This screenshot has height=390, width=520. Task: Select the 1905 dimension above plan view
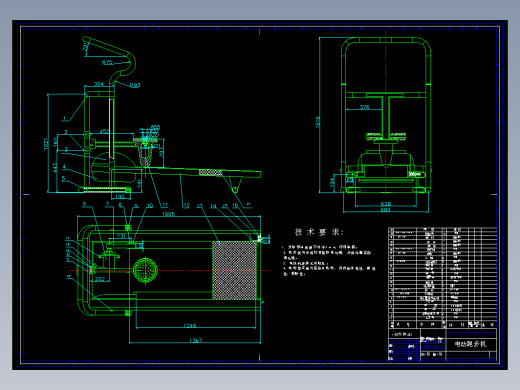(168, 214)
